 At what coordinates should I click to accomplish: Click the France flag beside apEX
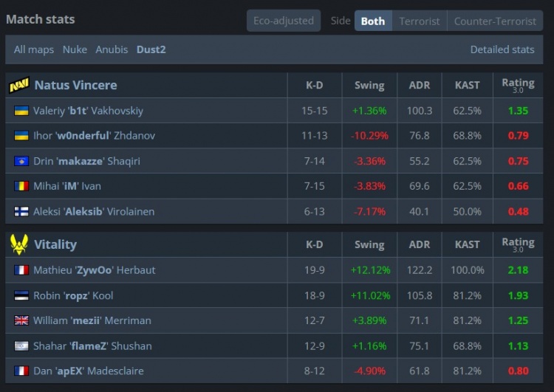tap(21, 371)
